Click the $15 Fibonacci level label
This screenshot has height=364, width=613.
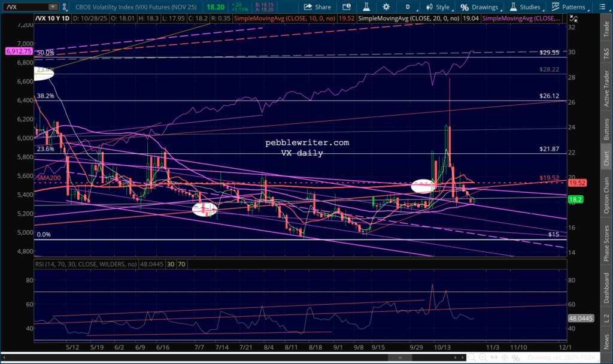click(x=554, y=235)
